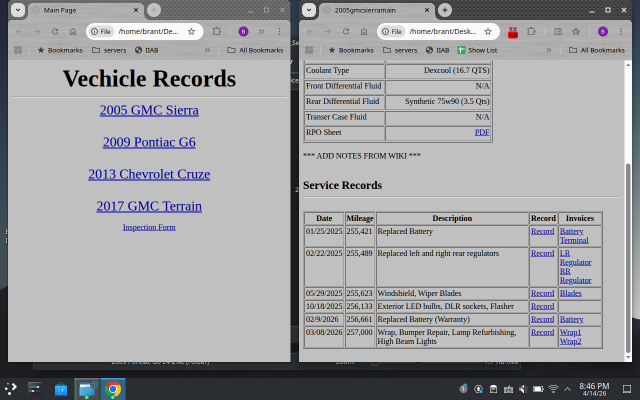Star the 2005gmcsierramain page in address bar

[488, 31]
